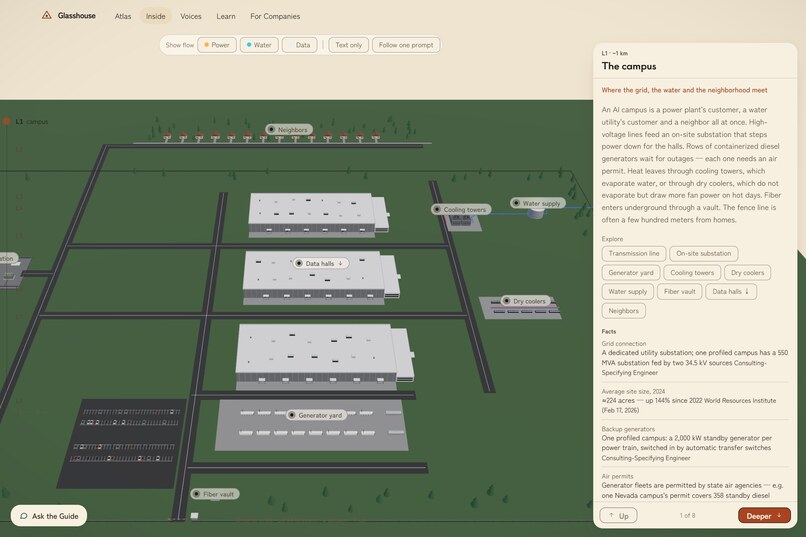Start Follow one prompt
This screenshot has width=806, height=537.
[406, 45]
